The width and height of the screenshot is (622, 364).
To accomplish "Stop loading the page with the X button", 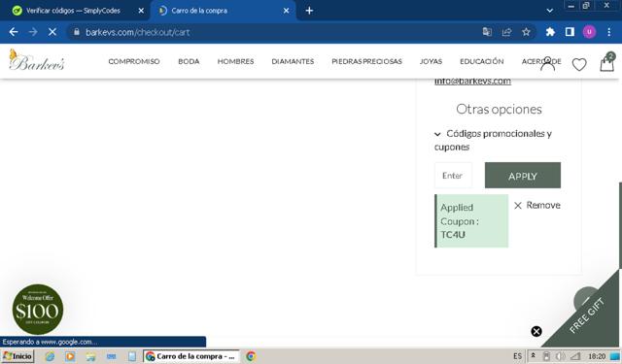I will pos(52,32).
